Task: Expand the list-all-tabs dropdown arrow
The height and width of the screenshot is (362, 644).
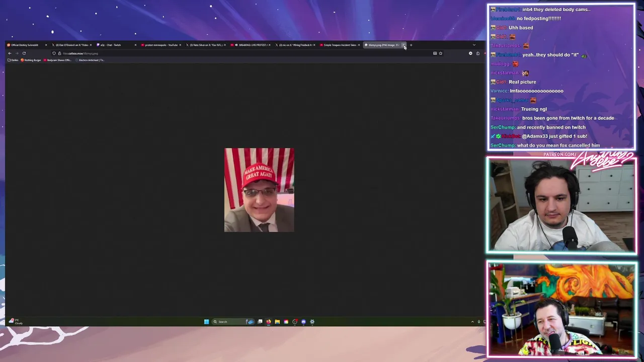Action: point(474,45)
